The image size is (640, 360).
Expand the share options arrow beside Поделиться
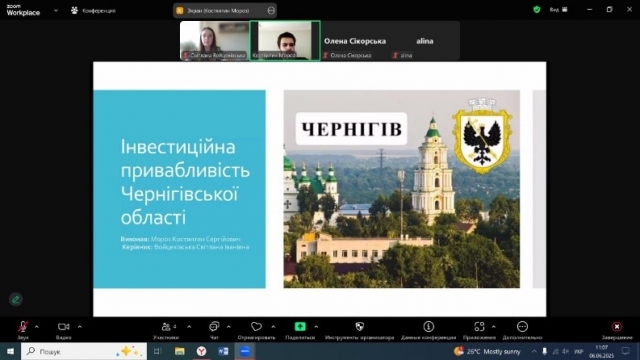(316, 327)
